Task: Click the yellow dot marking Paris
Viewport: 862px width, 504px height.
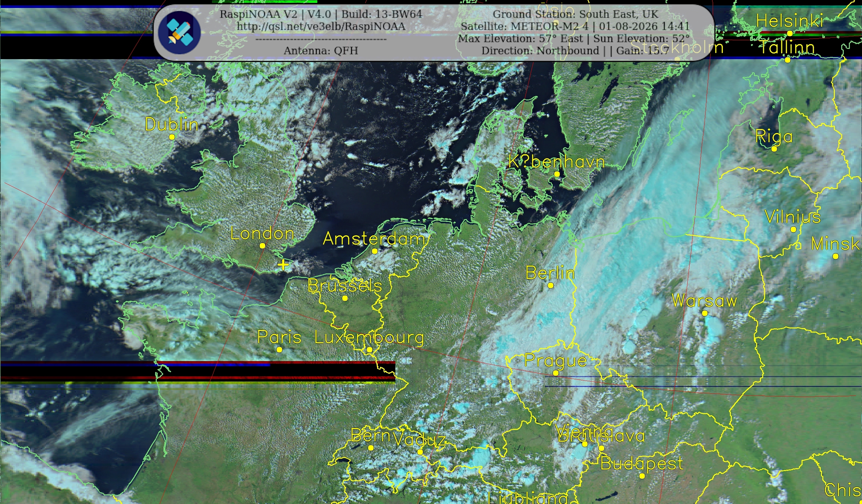Action: [x=280, y=350]
